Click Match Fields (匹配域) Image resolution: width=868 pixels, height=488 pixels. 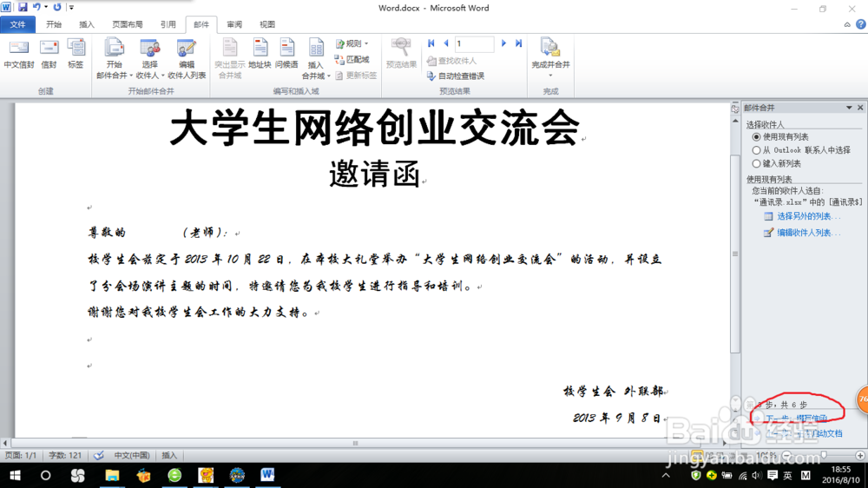[x=352, y=59]
